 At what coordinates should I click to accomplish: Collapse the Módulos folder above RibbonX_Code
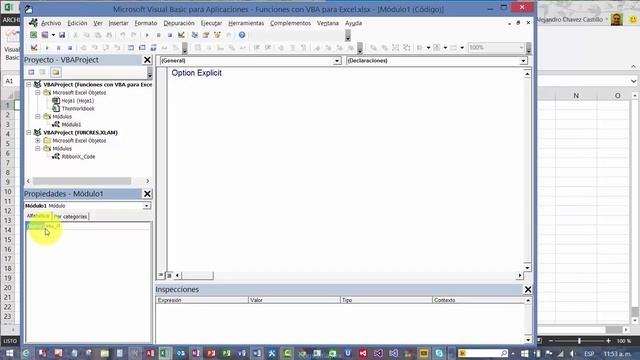point(38,149)
